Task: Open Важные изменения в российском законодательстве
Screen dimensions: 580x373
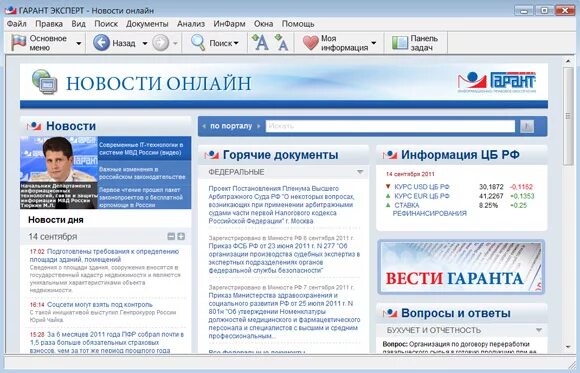Action: point(142,173)
